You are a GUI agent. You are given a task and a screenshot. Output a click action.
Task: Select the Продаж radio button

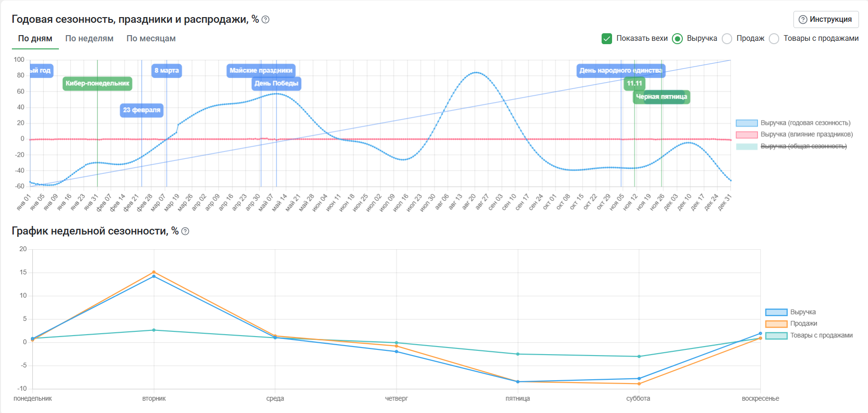pos(727,38)
